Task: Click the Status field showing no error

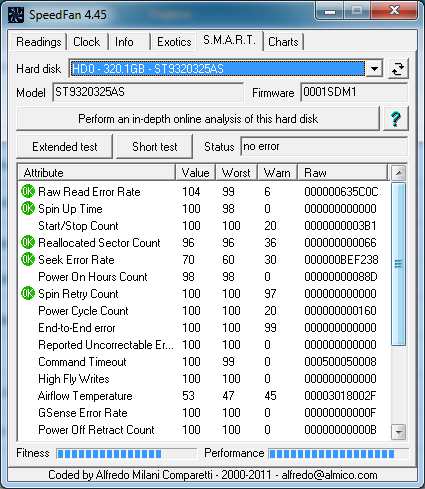Action: 324,146
